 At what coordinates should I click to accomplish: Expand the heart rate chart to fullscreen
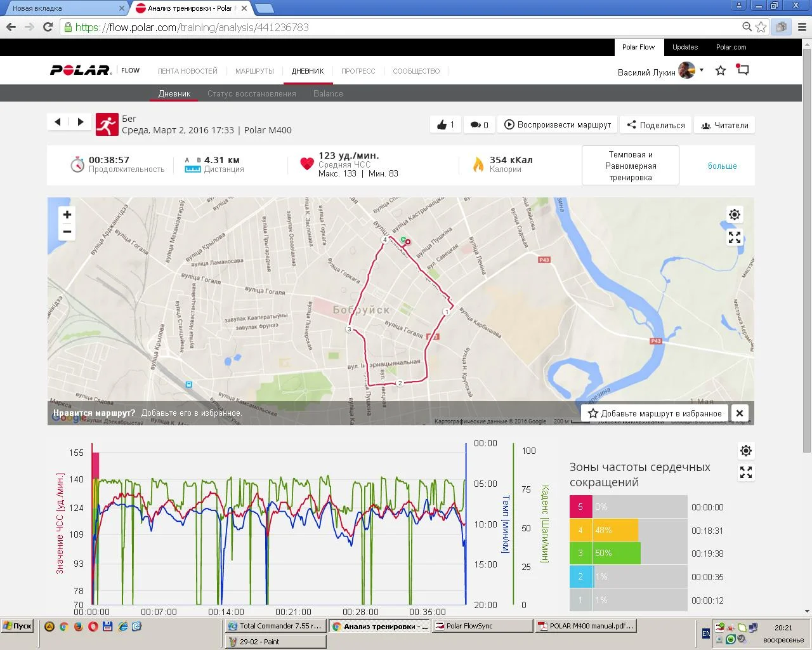(746, 472)
